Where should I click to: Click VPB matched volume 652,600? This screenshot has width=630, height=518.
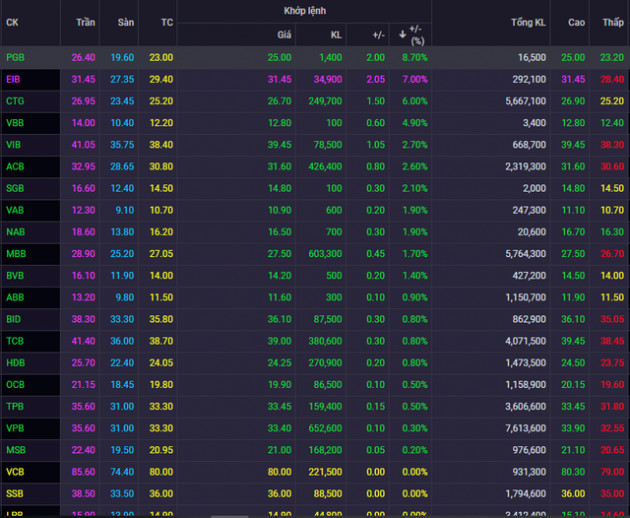325,428
